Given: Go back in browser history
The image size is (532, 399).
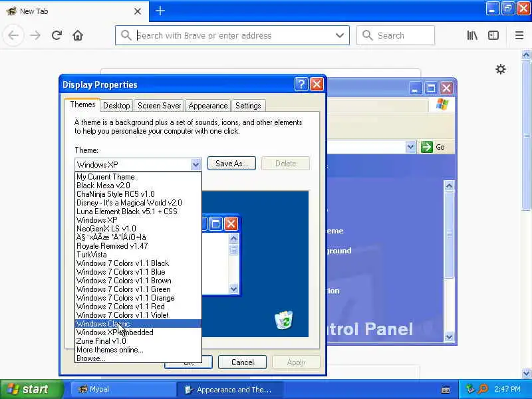Looking at the screenshot, I should [13, 35].
